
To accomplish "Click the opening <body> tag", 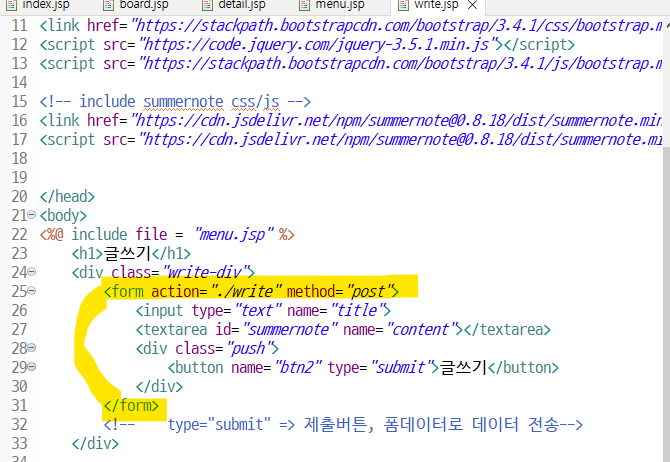I will coord(63,215).
